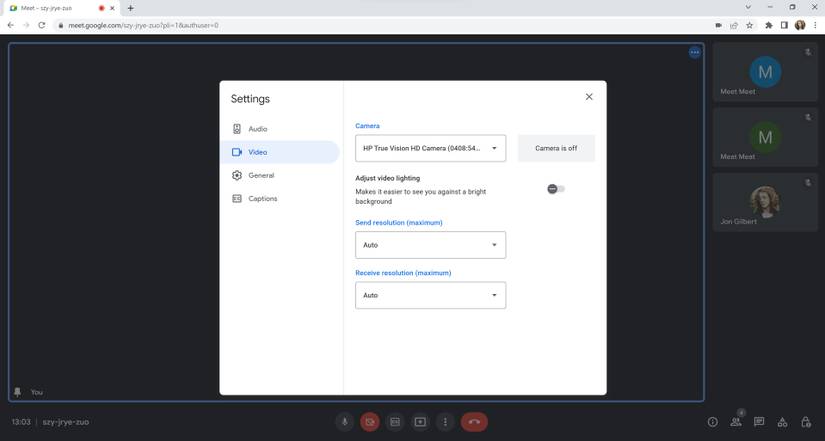Open a new browser tab
Viewport: 825px width, 441px height.
130,8
